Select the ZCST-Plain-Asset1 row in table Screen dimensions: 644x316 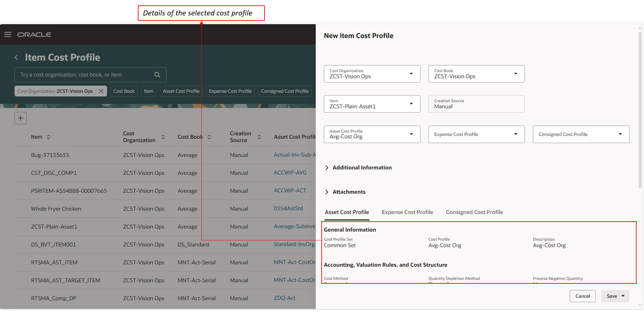[165, 227]
